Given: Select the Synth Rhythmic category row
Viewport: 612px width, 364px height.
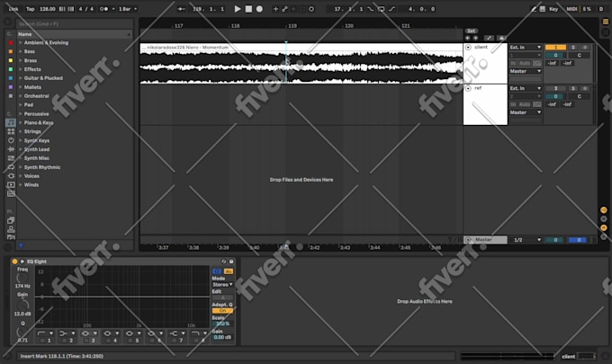Looking at the screenshot, I should pyautogui.click(x=74, y=167).
